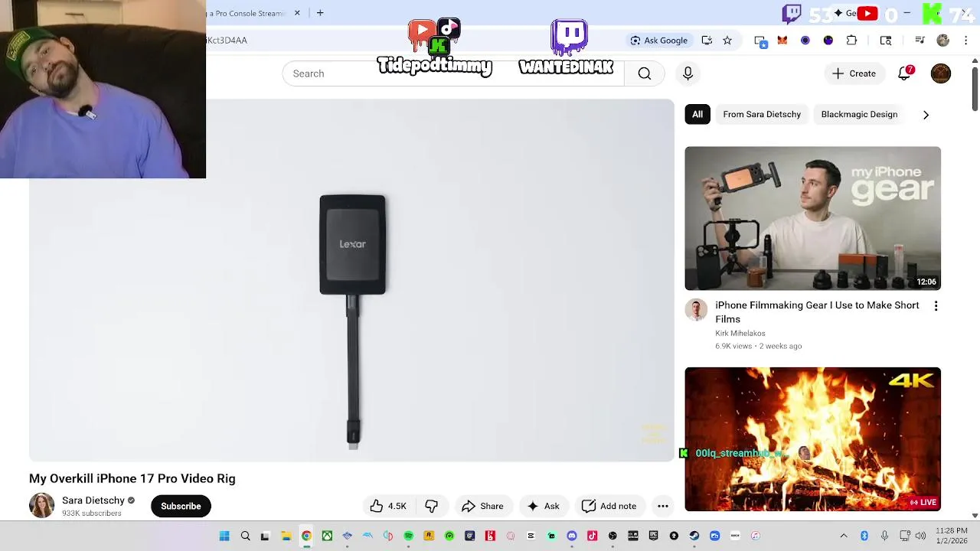
Task: Select the From Sara Dietschy chip
Action: pos(762,114)
